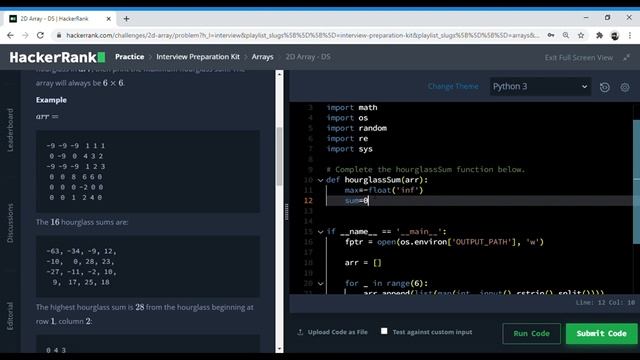The height and width of the screenshot is (360, 640).
Task: Open the Chrome three-dot menu
Action: click(630, 36)
